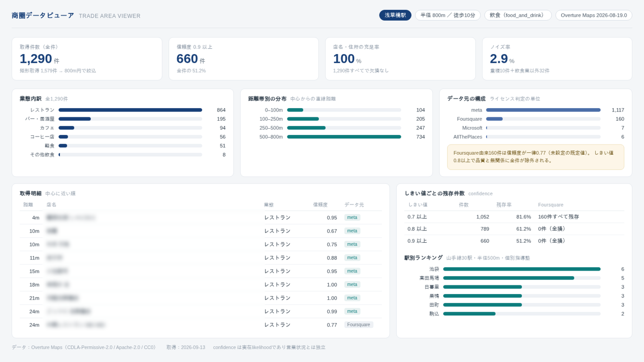The image size is (644, 362).
Task: Click the 0–100m distance band bar
Action: (x=295, y=110)
